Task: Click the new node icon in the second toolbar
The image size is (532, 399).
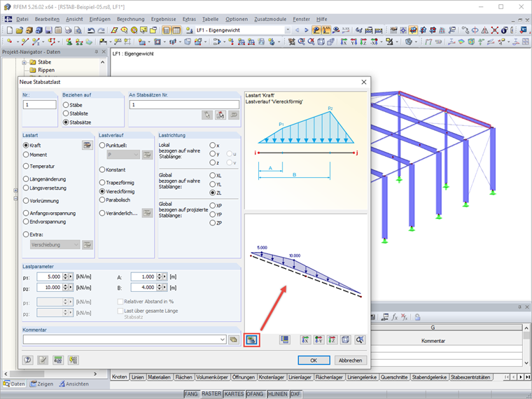Action: [10, 42]
